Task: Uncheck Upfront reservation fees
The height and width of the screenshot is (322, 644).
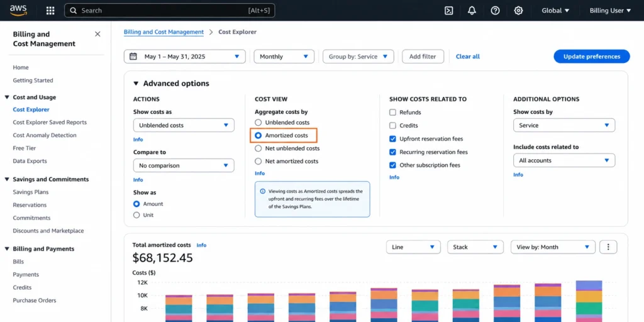Action: (x=392, y=139)
